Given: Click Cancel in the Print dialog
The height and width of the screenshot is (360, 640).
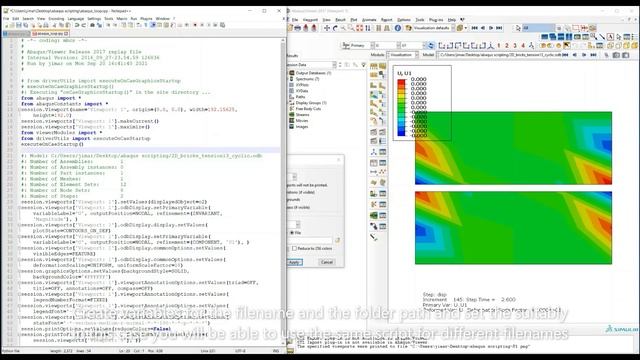Looking at the screenshot, I should [x=327, y=262].
